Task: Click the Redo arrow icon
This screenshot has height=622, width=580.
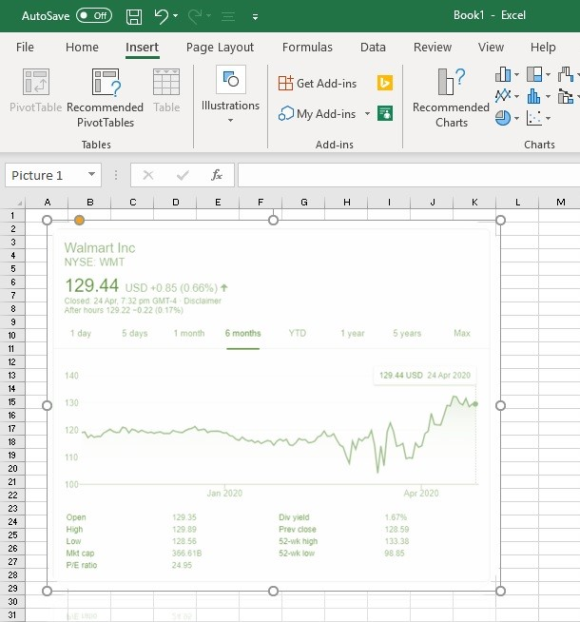Action: [x=195, y=17]
